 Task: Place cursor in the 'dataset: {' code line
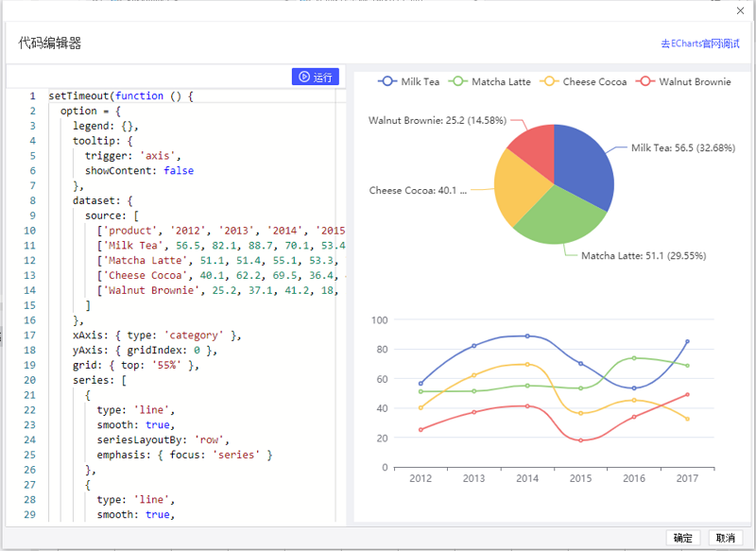pos(102,200)
